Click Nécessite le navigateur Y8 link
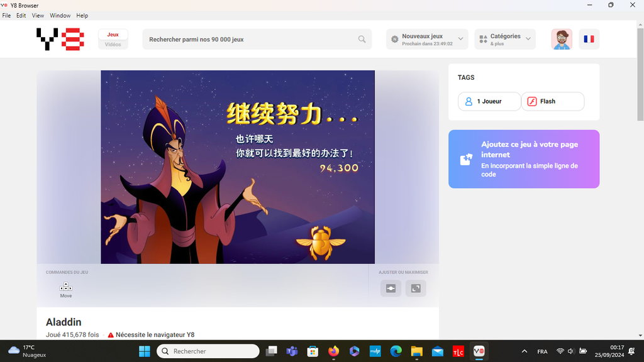This screenshot has width=644, height=362. point(155,335)
